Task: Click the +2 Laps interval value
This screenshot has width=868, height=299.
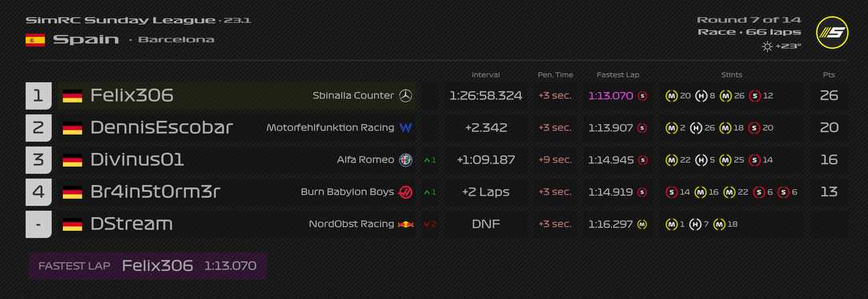Action: [485, 192]
